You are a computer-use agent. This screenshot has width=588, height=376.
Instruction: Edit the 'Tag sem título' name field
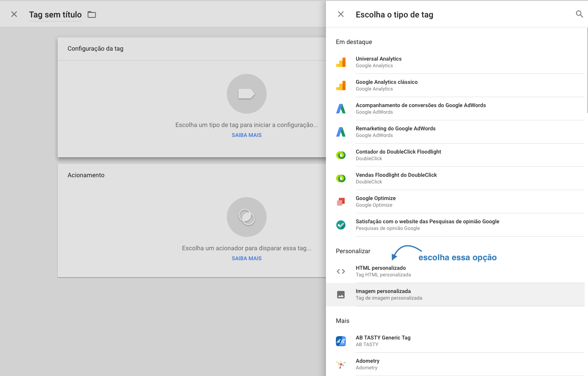point(55,15)
